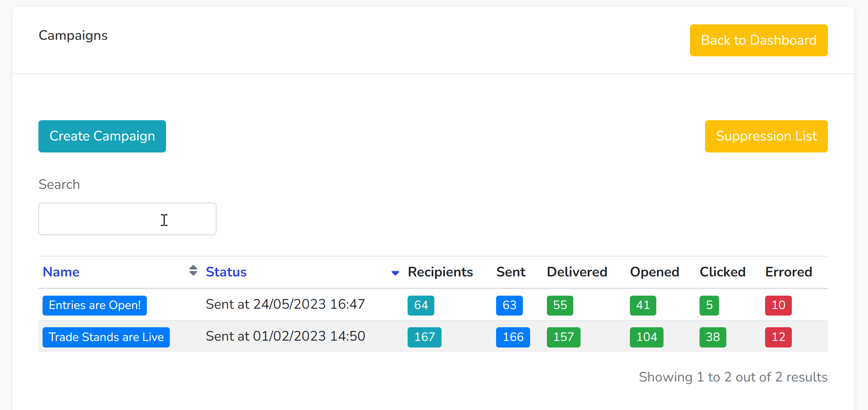Click the Campaigns page title
The width and height of the screenshot is (868, 410).
point(73,36)
